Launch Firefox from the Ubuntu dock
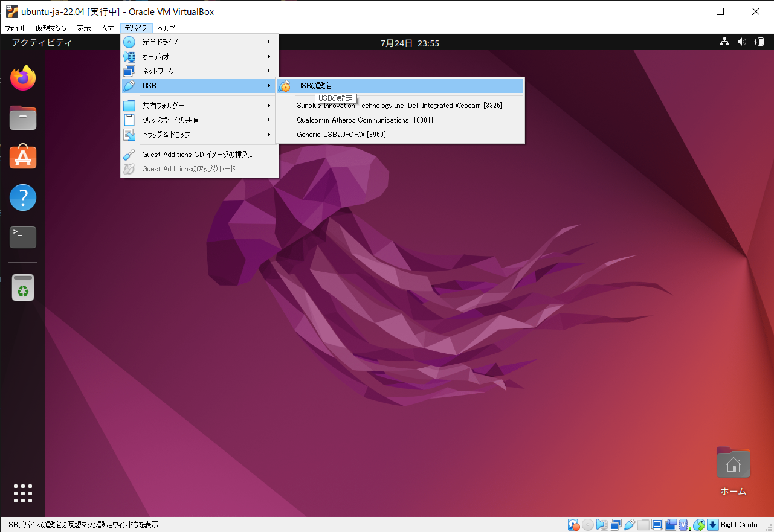The width and height of the screenshot is (774, 532). pos(23,78)
